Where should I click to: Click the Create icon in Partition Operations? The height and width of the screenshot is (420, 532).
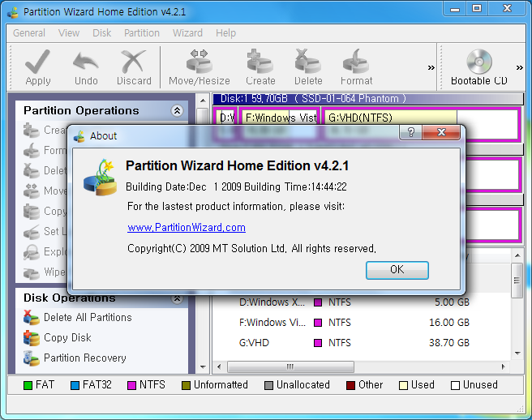click(x=31, y=131)
